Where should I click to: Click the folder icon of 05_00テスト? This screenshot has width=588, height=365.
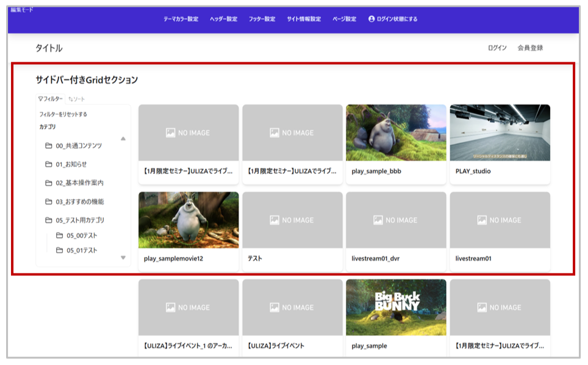60,236
